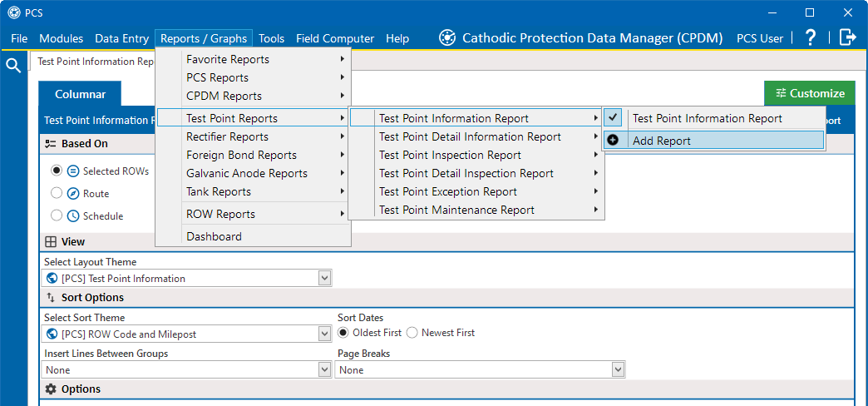Open Galvanic Anode Reports submenu
The width and height of the screenshot is (868, 406).
click(253, 173)
